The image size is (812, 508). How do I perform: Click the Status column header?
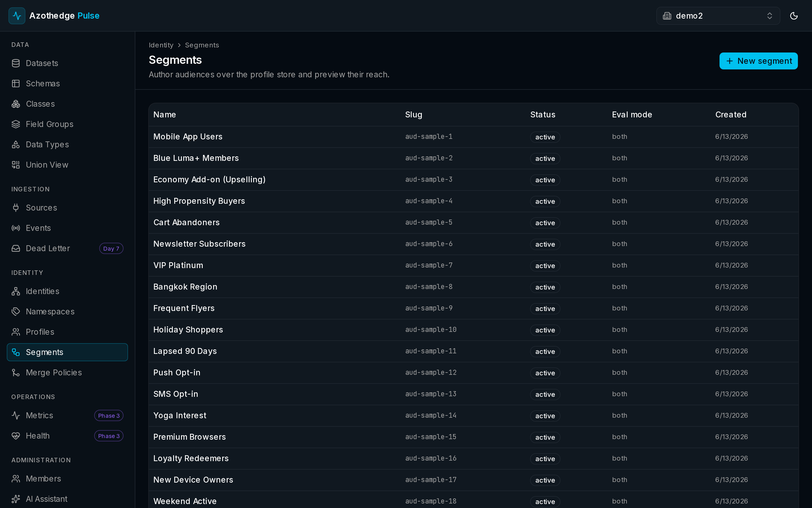542,115
